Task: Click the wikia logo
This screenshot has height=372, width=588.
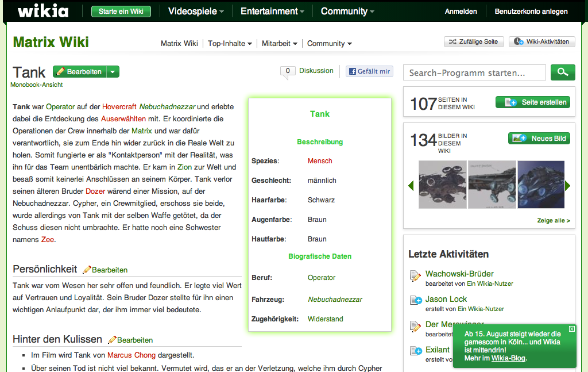Action: click(43, 11)
